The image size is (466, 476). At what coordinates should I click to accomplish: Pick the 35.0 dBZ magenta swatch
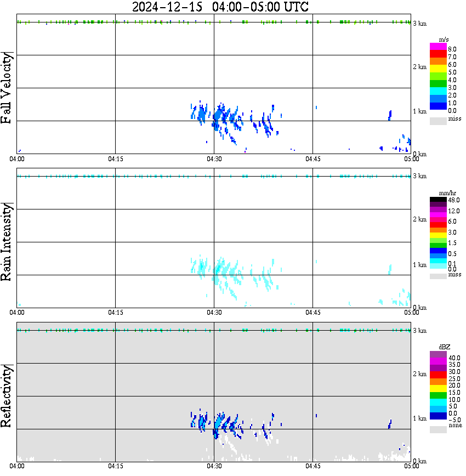[438, 361]
